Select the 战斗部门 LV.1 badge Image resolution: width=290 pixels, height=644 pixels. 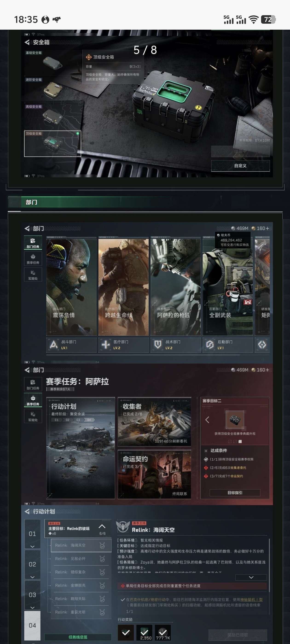click(54, 345)
